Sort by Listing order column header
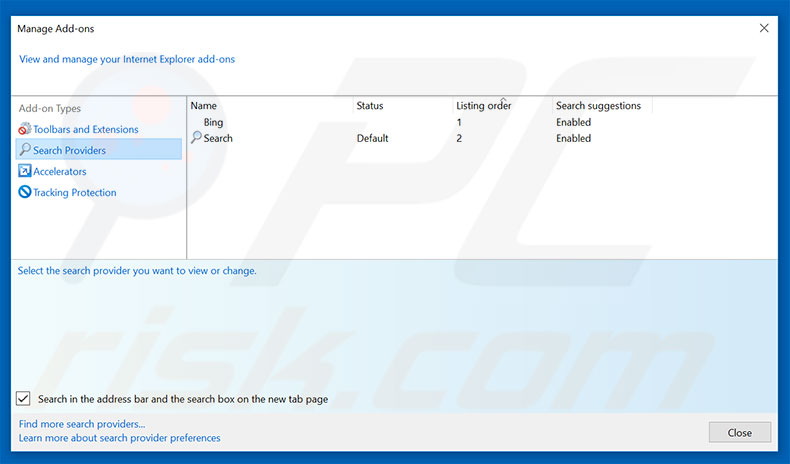This screenshot has width=790, height=464. (484, 106)
